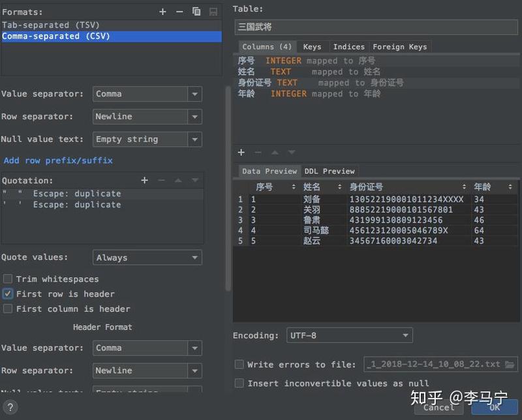The image size is (522, 420).
Task: Open the Encoding UTF-8 dropdown
Action: (x=349, y=335)
